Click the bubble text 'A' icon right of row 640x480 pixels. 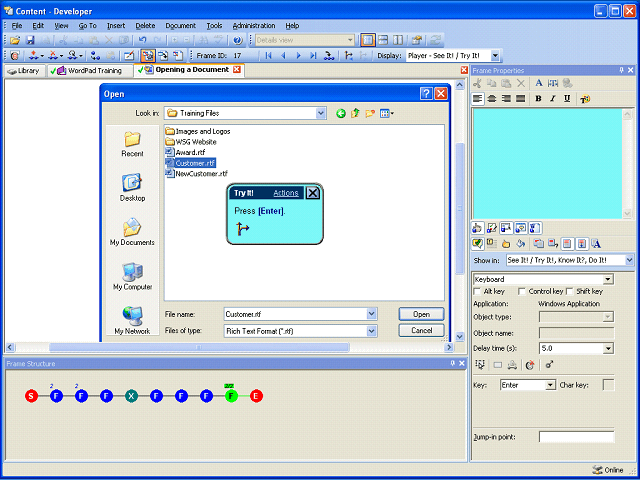pos(596,244)
